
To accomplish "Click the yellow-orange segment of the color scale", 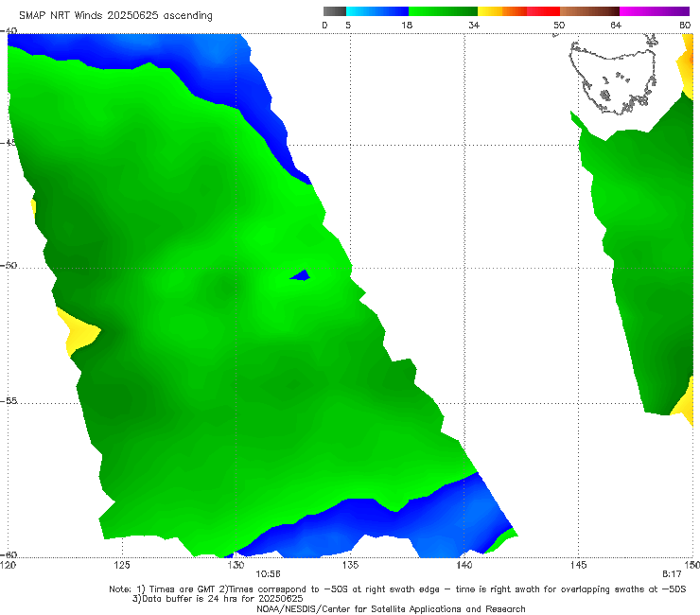I will pyautogui.click(x=501, y=11).
